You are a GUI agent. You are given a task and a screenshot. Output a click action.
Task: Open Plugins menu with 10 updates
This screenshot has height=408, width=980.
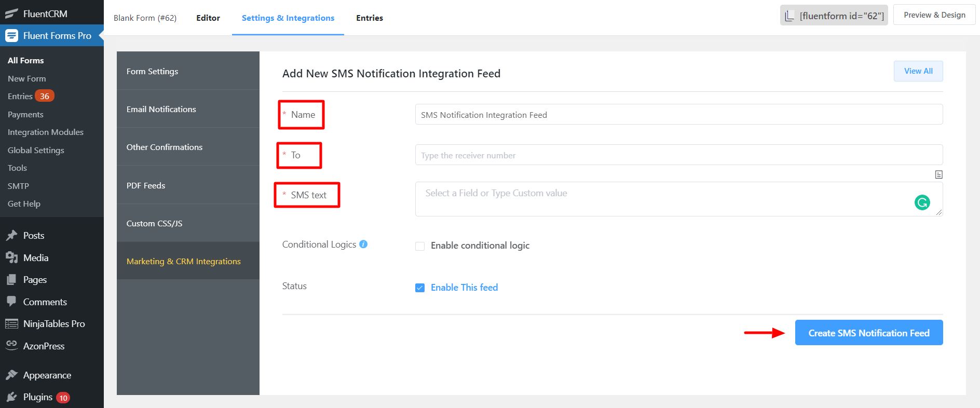52,397
